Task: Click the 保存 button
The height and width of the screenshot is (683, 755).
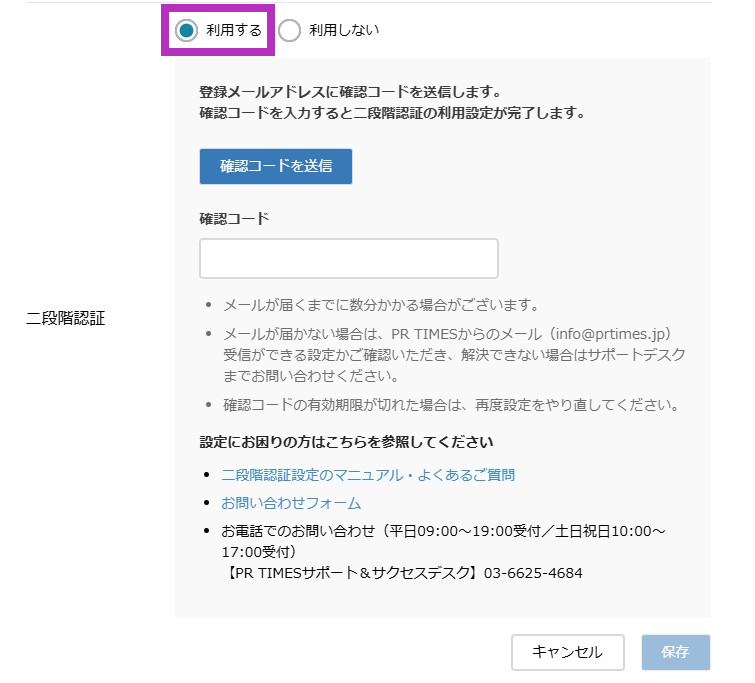Action: (675, 652)
